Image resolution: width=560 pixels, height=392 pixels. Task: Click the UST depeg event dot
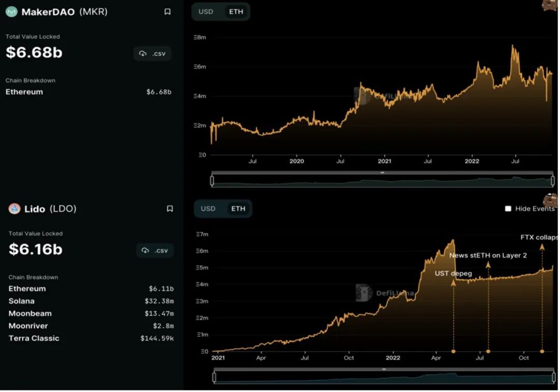tap(454, 352)
